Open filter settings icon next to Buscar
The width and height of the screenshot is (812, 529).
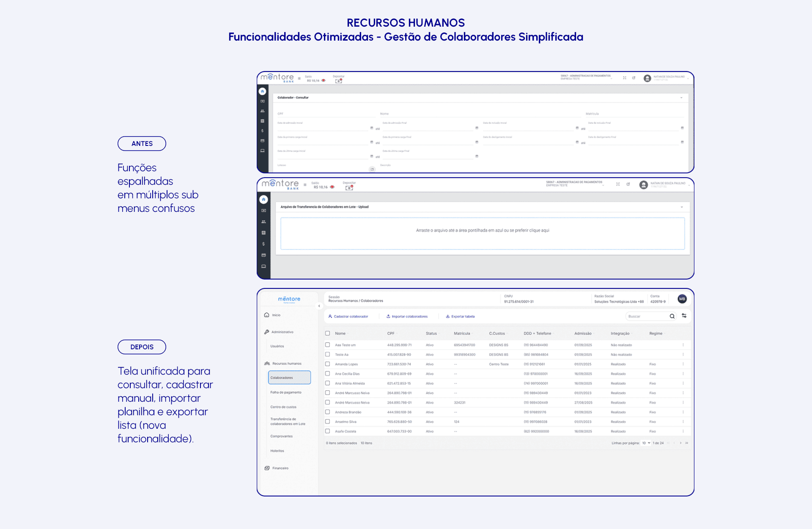(x=684, y=316)
